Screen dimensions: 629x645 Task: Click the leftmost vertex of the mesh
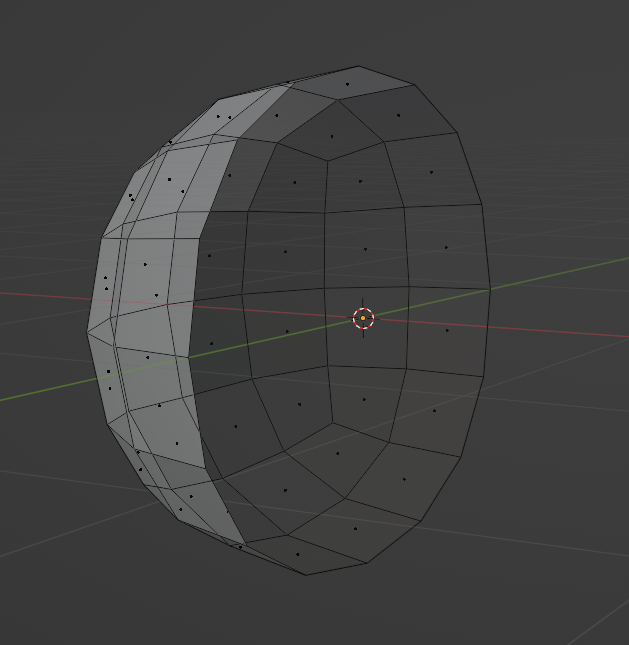pos(88,332)
